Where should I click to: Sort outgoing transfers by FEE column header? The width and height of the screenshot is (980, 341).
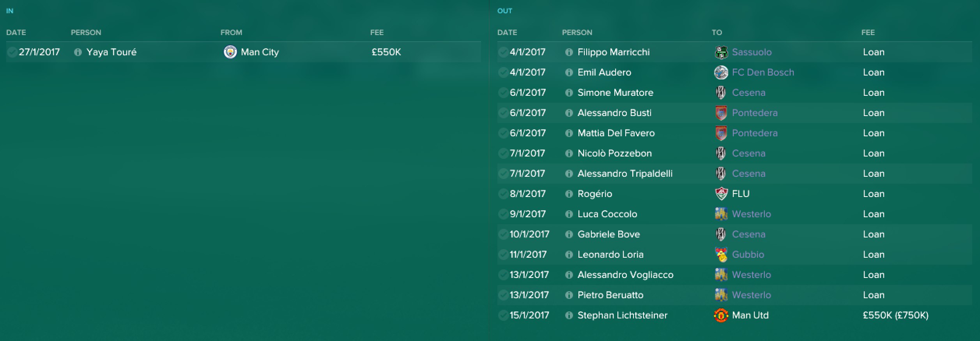click(x=868, y=32)
